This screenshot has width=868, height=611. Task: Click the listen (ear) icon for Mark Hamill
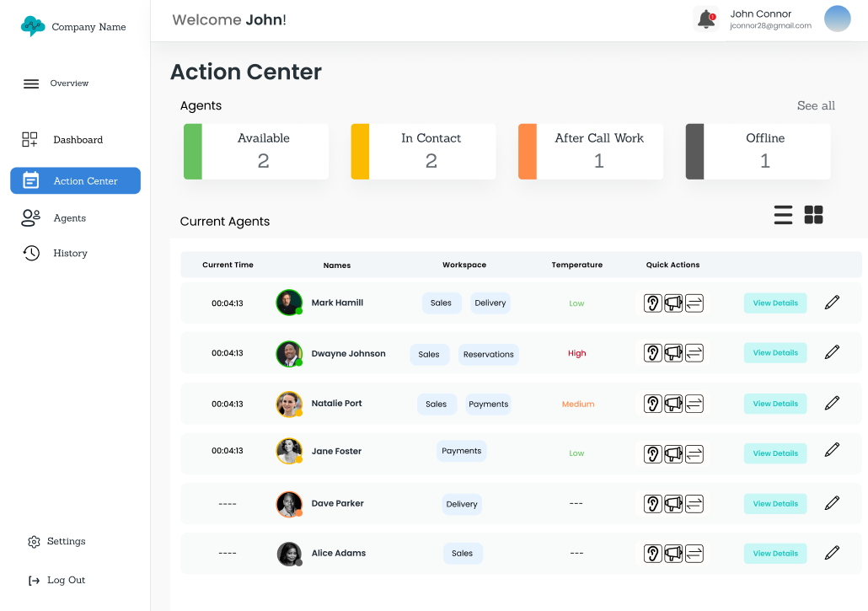tap(652, 303)
